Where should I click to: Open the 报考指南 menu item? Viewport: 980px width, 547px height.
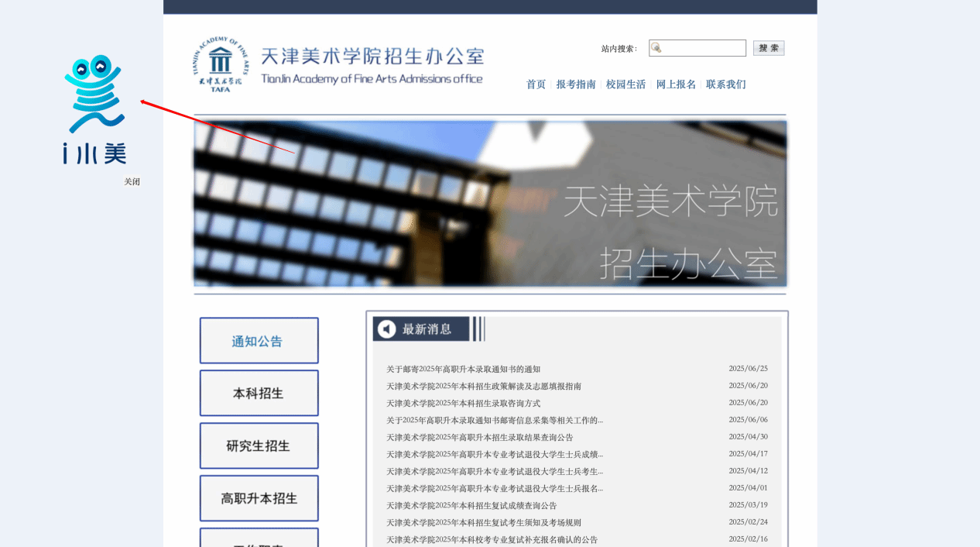[576, 84]
